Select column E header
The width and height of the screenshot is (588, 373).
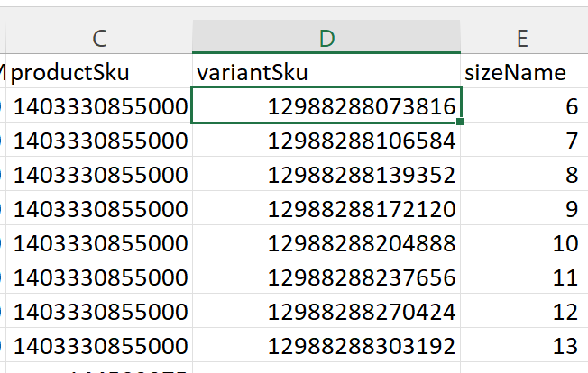tap(522, 37)
